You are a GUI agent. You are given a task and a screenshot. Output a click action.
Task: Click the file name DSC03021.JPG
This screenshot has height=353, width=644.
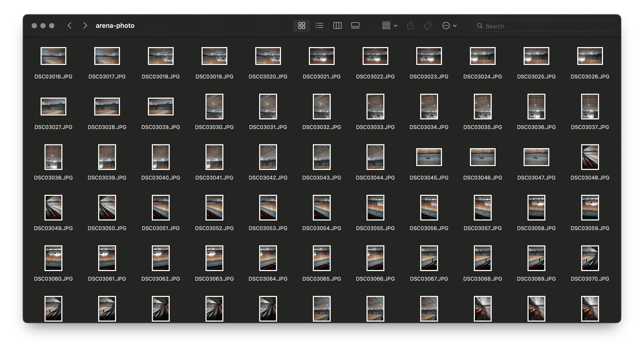322,77
